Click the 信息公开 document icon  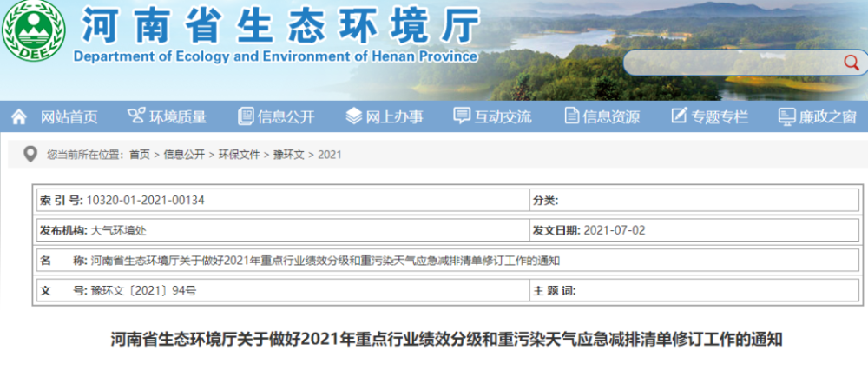tap(246, 116)
